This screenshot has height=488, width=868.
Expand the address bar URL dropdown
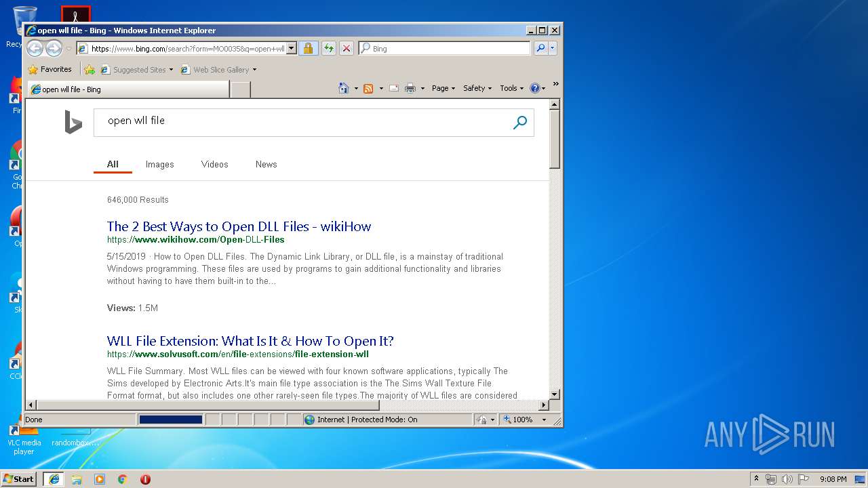[x=292, y=48]
